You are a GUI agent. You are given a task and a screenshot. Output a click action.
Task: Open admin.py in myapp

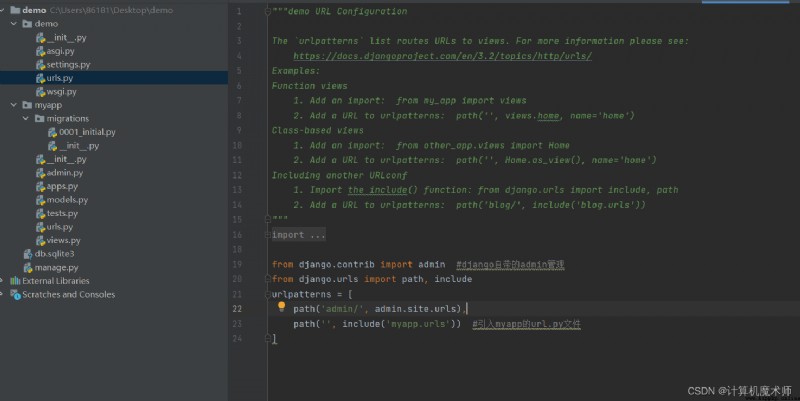pyautogui.click(x=65, y=172)
